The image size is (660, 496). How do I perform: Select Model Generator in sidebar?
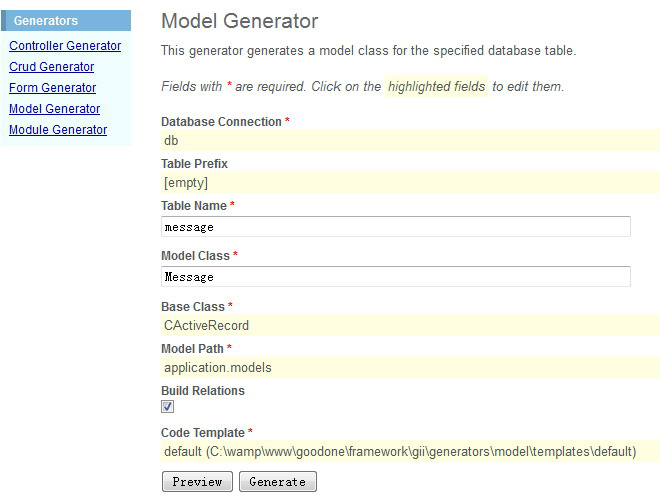click(x=55, y=109)
